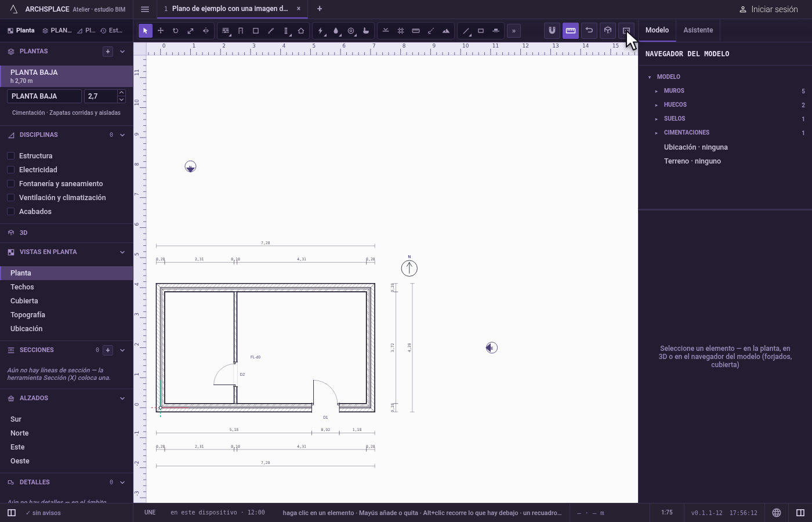Image resolution: width=812 pixels, height=522 pixels.
Task: Show more tools with the double chevron
Action: click(x=514, y=31)
